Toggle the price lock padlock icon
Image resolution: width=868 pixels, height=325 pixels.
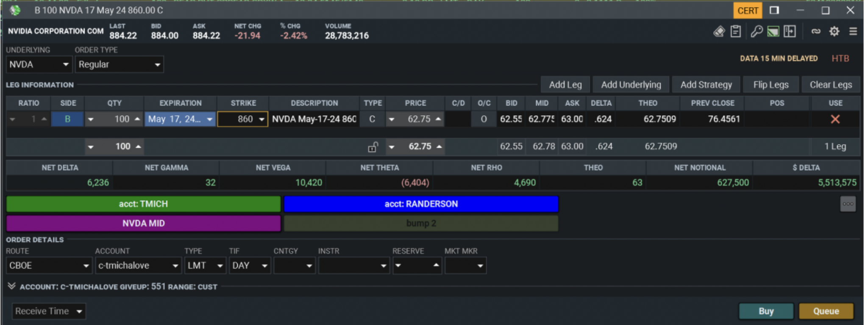point(373,147)
